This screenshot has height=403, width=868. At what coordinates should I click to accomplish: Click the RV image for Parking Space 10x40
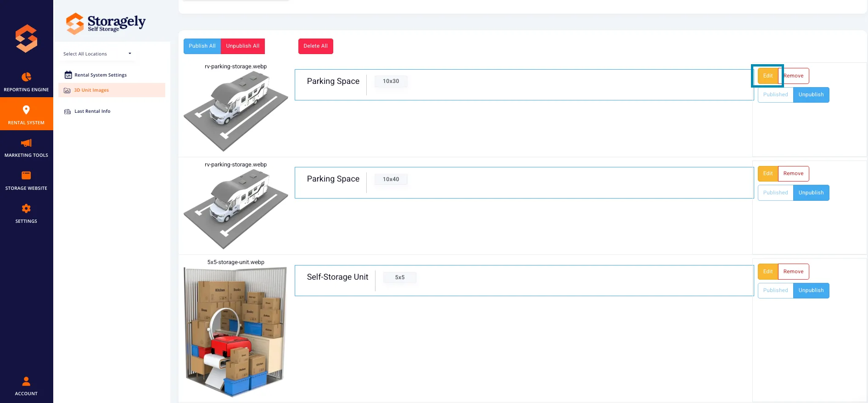(x=236, y=209)
